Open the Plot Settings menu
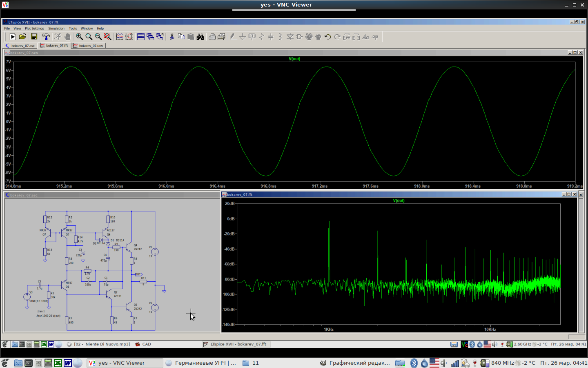Viewport: 588px width, 368px height. 34,29
